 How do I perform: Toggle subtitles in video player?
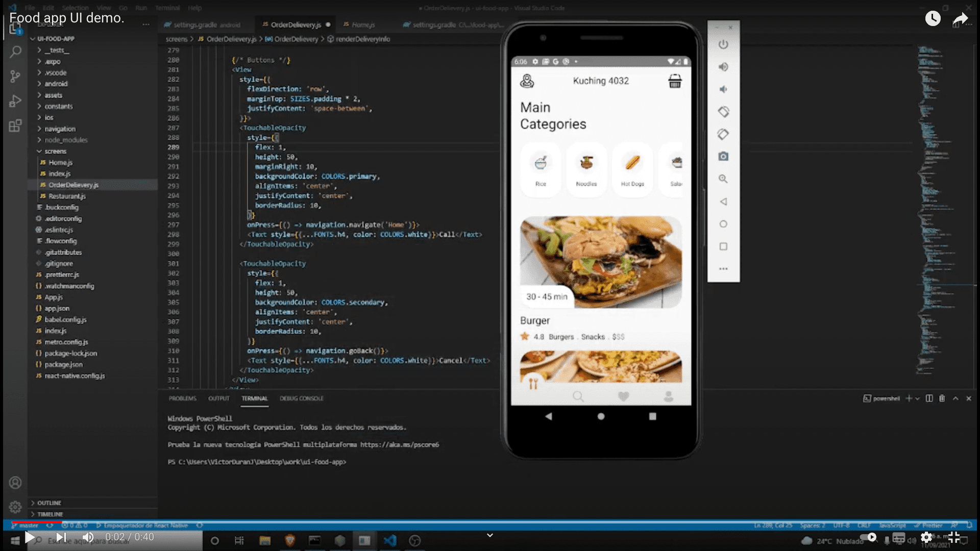(x=899, y=538)
